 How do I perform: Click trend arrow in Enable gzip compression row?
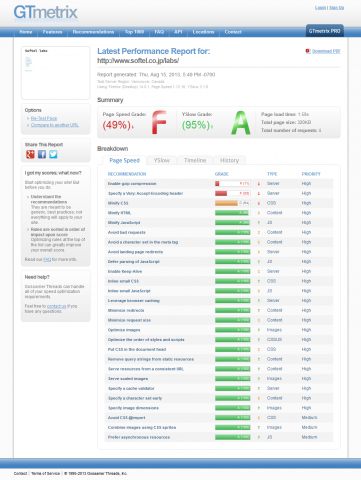[259, 184]
